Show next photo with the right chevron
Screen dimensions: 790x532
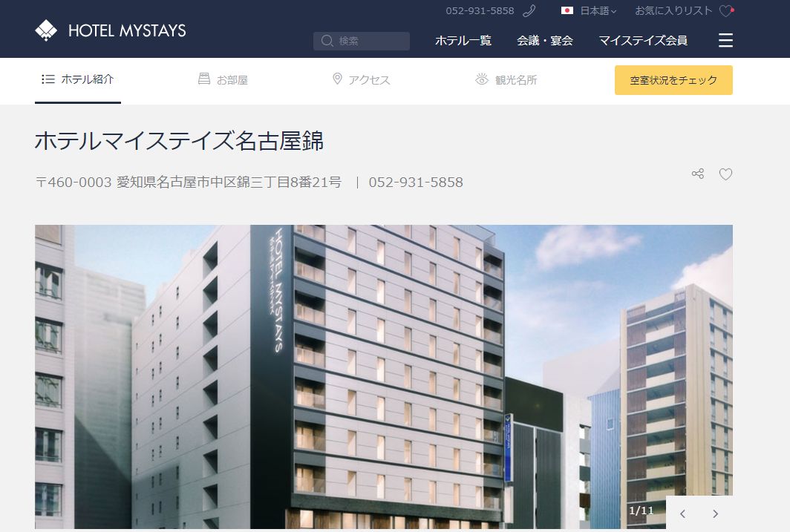(716, 514)
